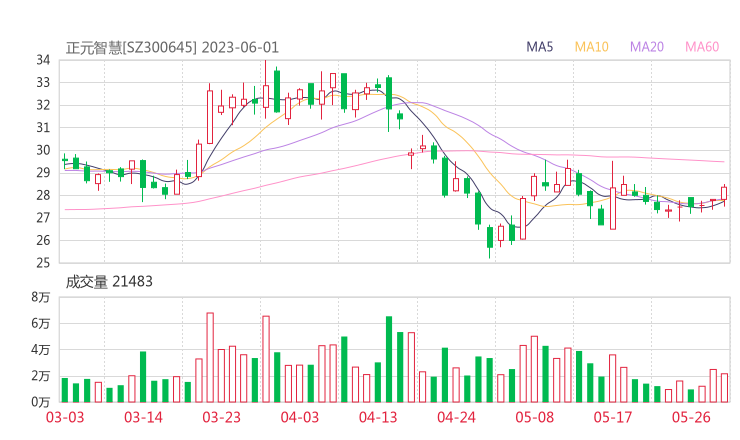
Task: Click the 04-13 date label
Action: [378, 417]
